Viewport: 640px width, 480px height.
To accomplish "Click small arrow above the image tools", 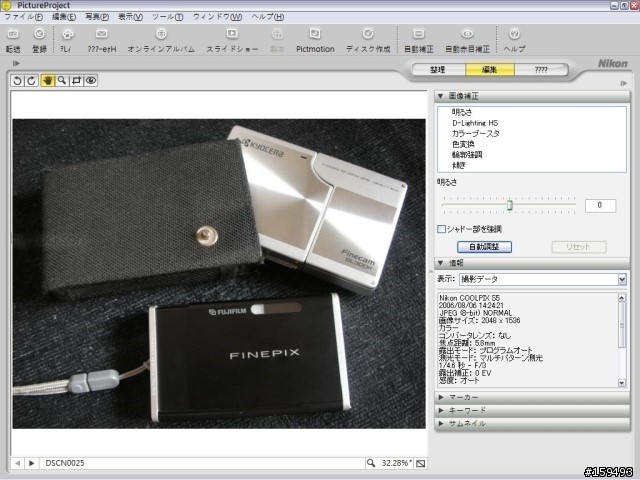I will click(x=16, y=63).
